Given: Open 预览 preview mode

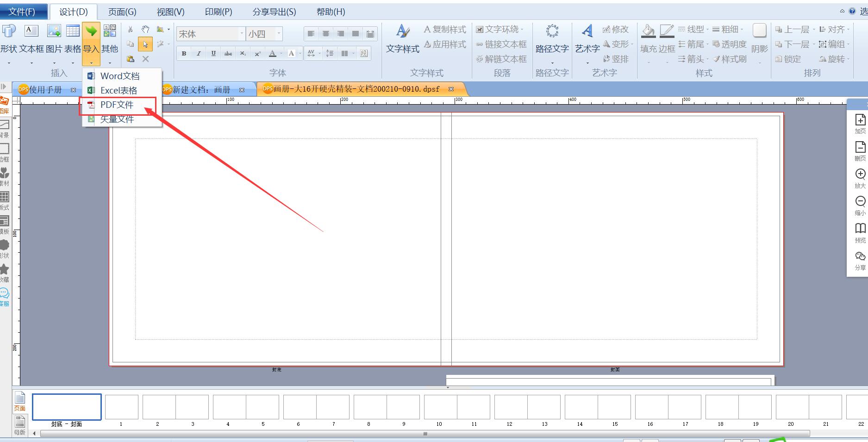Looking at the screenshot, I should [860, 233].
